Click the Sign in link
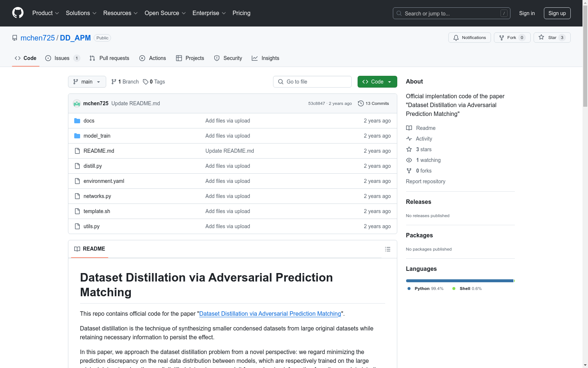This screenshot has width=588, height=368. pyautogui.click(x=527, y=13)
